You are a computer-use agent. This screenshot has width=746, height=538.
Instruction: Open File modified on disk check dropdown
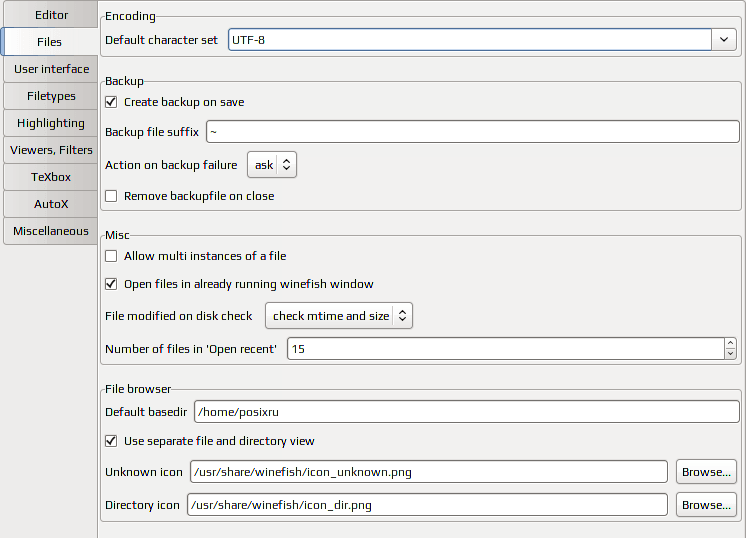(x=339, y=315)
